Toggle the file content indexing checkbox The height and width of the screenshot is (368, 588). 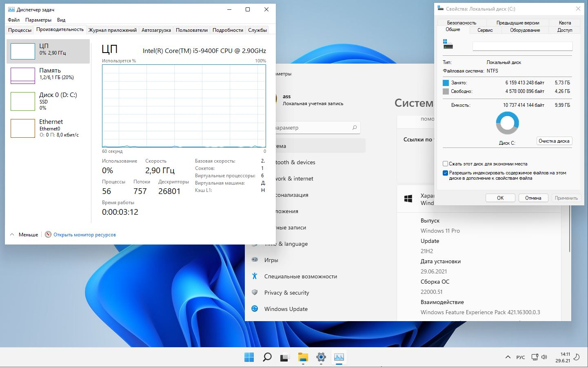click(446, 173)
